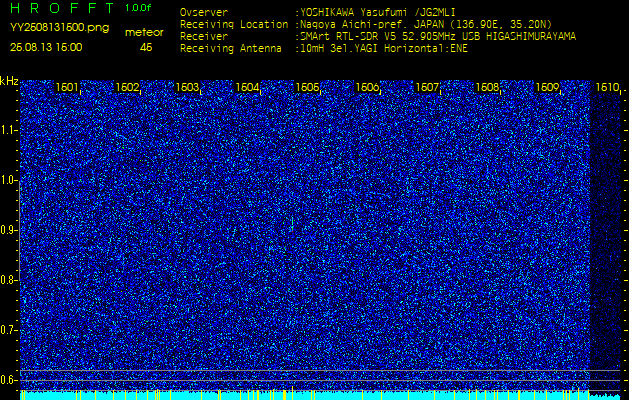Image resolution: width=629 pixels, height=400 pixels.
Task: Select the observer name YOSHIKAWA Yasufumi /JG2MLI
Action: (377, 12)
